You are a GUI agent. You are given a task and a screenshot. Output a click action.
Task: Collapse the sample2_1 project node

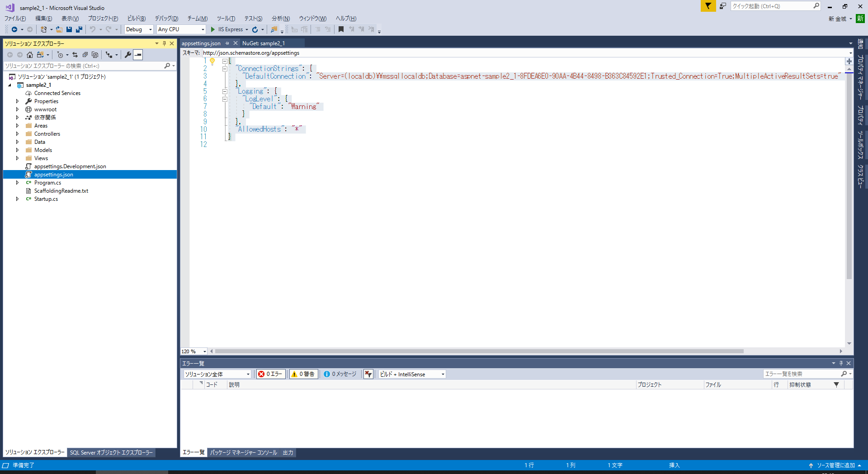[9, 85]
